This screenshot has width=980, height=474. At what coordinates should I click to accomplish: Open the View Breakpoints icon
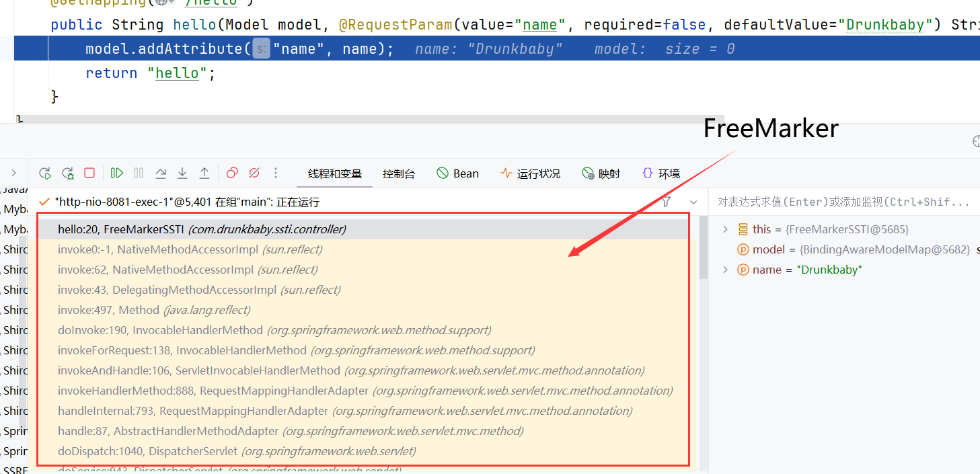232,173
